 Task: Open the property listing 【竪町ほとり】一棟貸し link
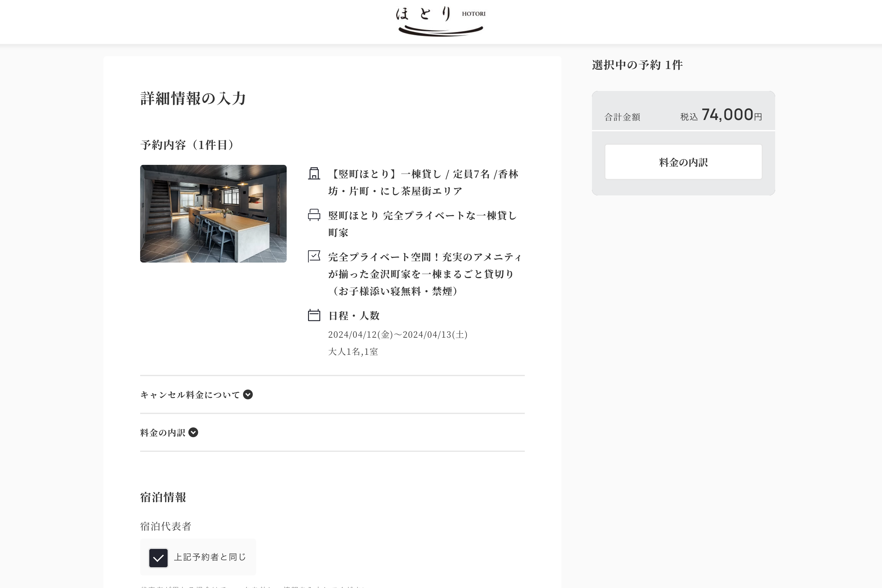tap(423, 183)
